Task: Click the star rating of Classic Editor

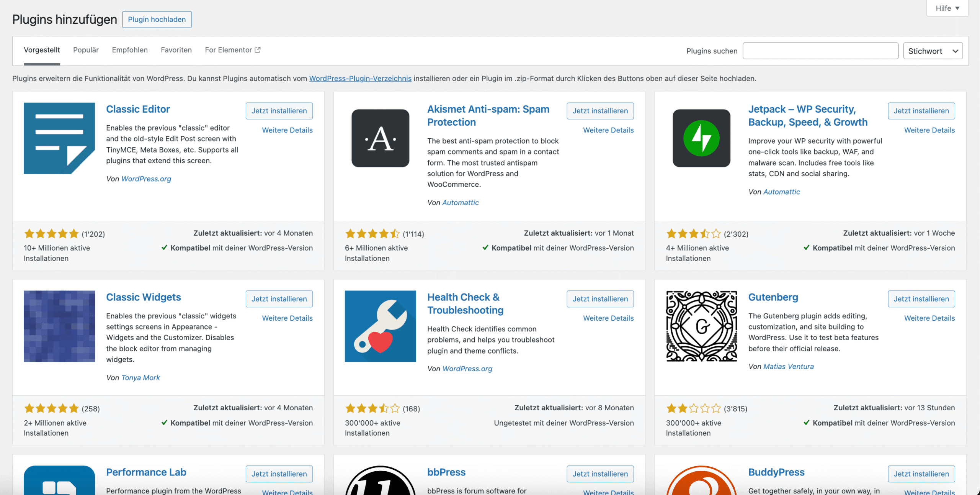Action: (51, 233)
